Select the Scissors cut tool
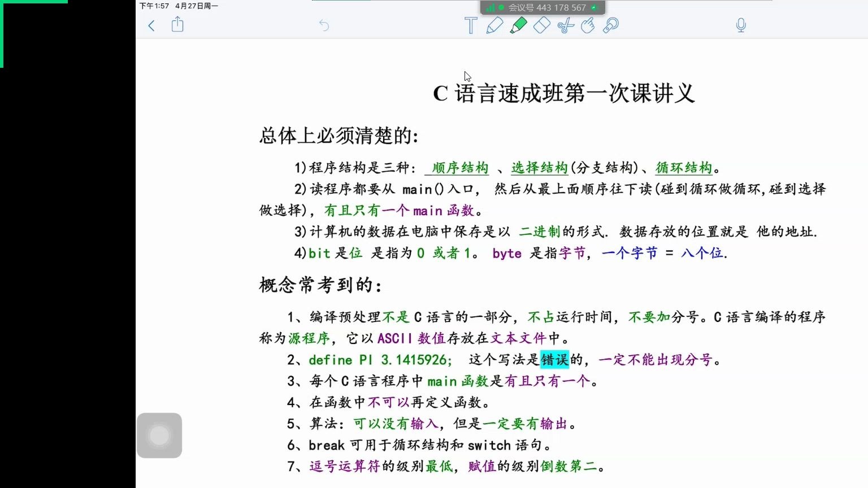868x488 pixels. pyautogui.click(x=565, y=25)
